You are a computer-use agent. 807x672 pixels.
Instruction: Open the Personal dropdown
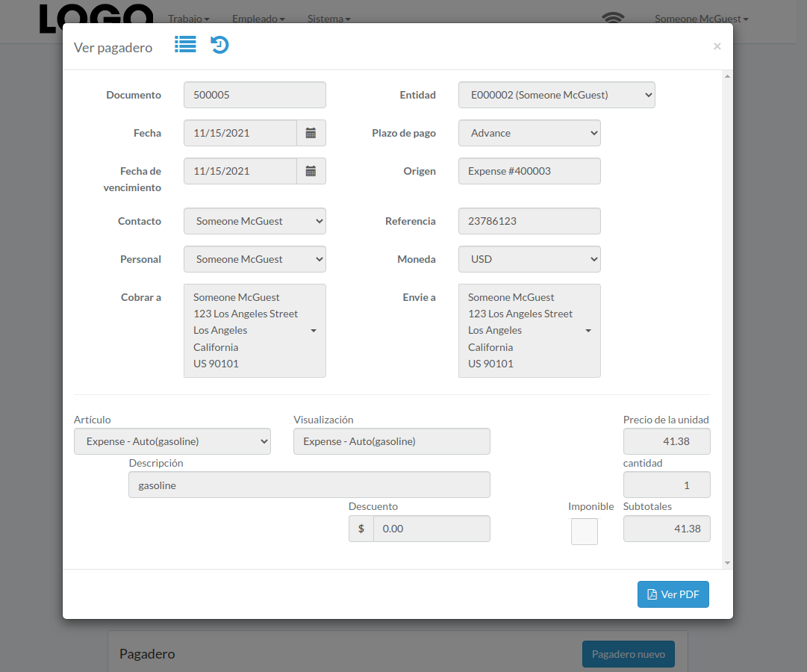point(255,259)
